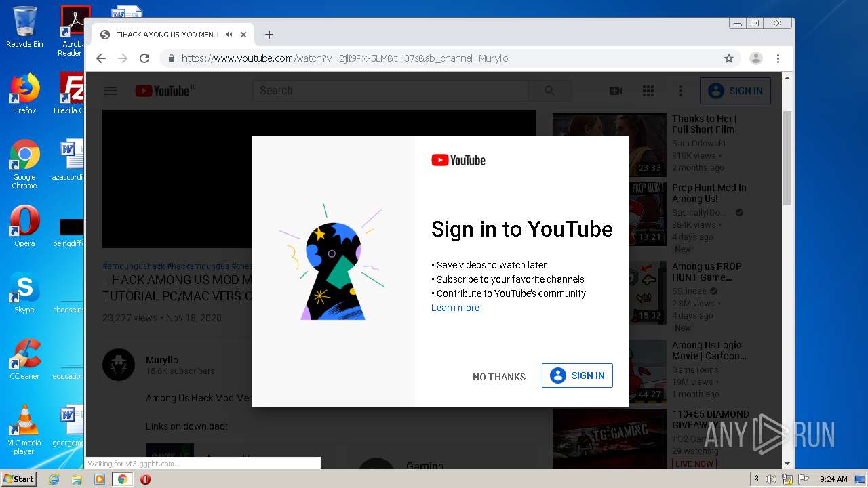Open Thanks to Her short film thumbnail
This screenshot has width=868, height=488.
(x=610, y=145)
